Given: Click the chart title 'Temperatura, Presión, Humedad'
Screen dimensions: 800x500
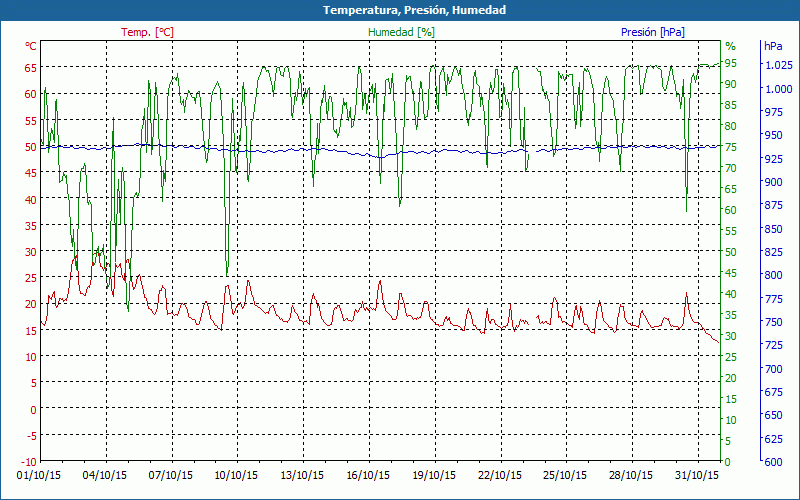Looking at the screenshot, I should (x=414, y=10).
